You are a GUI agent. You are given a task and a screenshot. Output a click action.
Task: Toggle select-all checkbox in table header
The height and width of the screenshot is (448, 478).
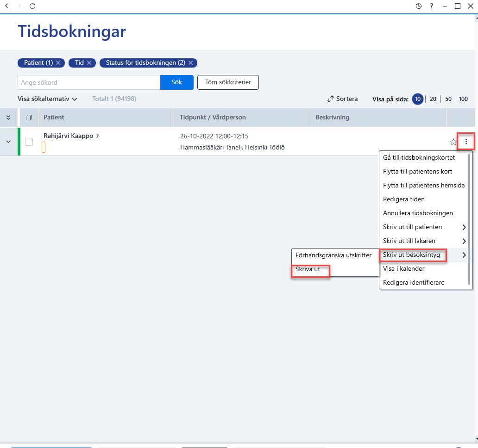click(29, 118)
